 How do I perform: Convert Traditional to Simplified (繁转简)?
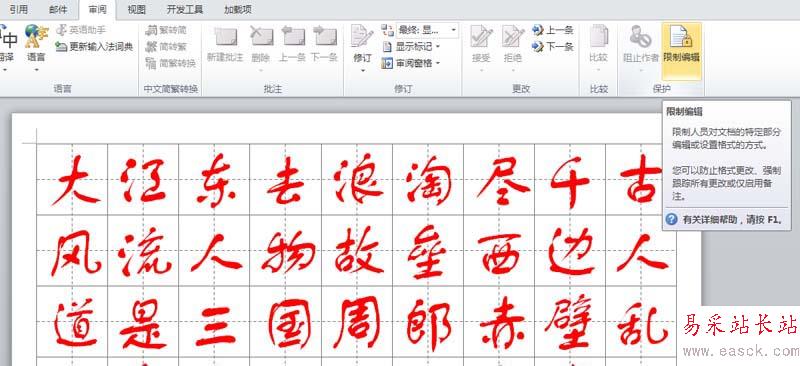166,30
